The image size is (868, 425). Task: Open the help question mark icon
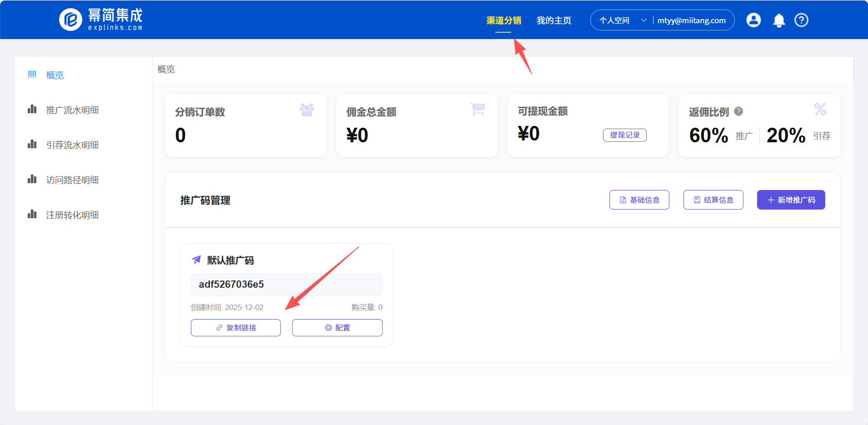[801, 20]
